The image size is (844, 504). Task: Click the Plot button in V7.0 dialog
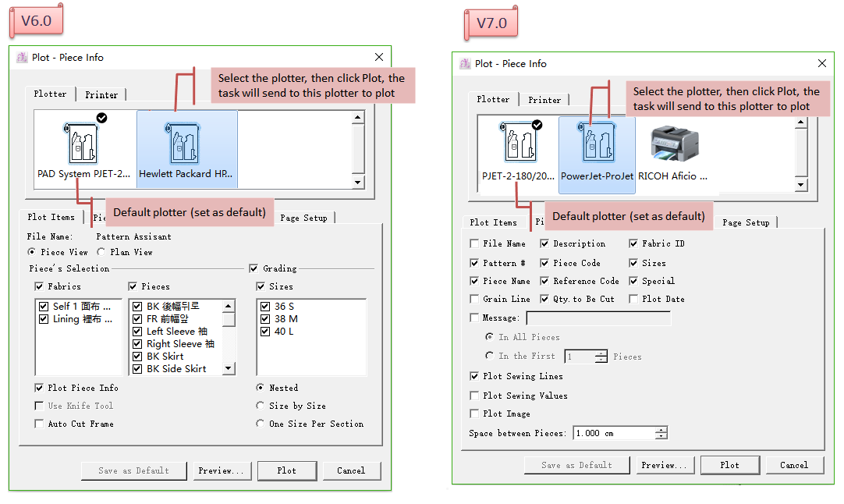point(729,466)
